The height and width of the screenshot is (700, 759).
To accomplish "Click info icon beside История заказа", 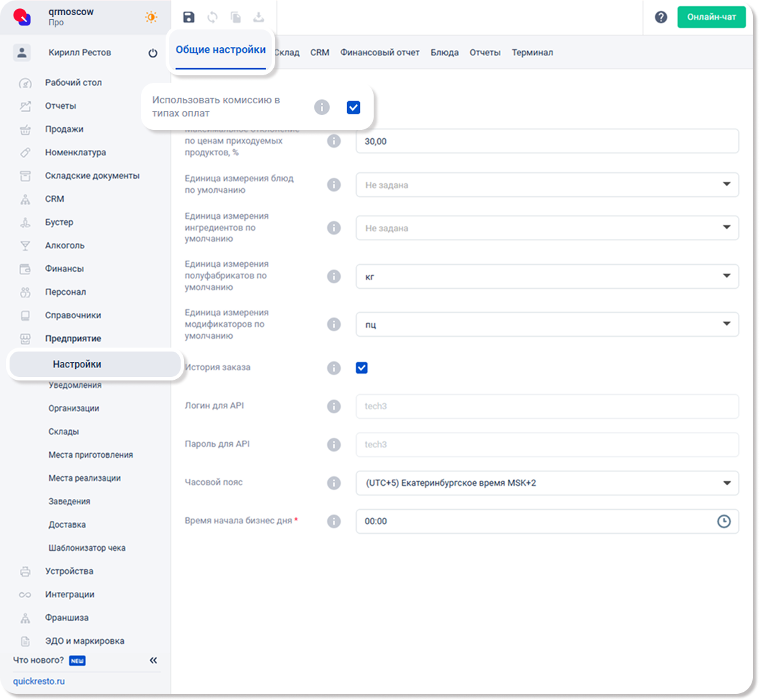I will tap(334, 368).
